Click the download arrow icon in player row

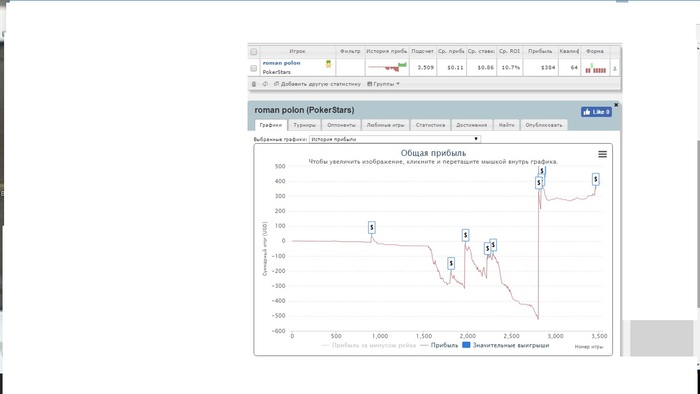(x=615, y=68)
